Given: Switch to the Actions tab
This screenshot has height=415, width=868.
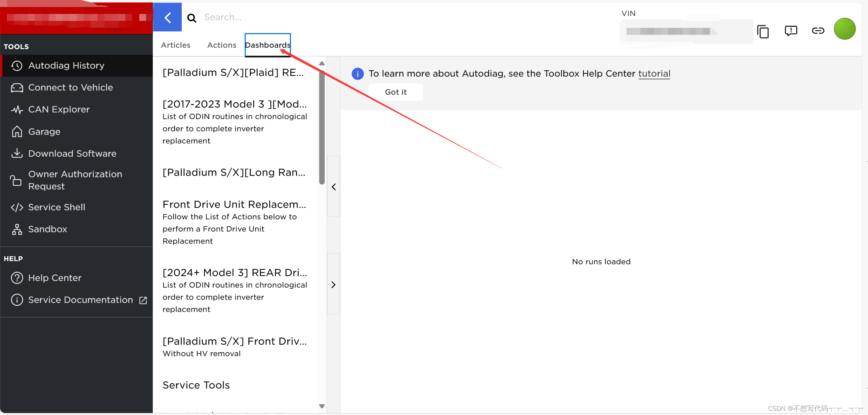Looking at the screenshot, I should pyautogui.click(x=221, y=45).
